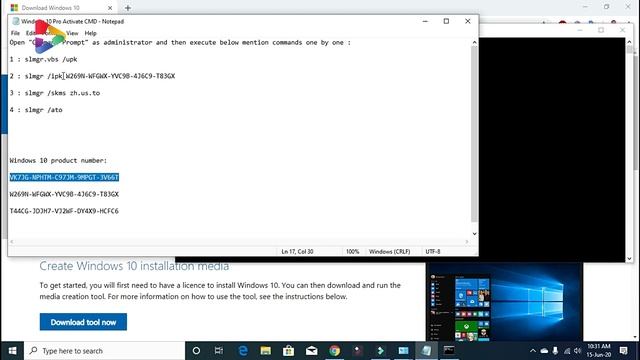Launch Microsoft Edge from the taskbar

coord(243,351)
